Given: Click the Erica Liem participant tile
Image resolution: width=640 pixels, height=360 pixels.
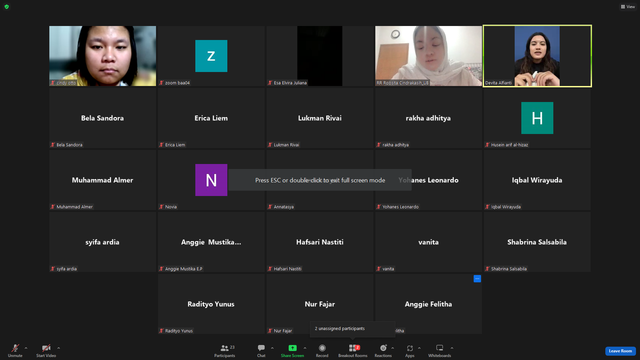Looking at the screenshot, I should coord(211,118).
